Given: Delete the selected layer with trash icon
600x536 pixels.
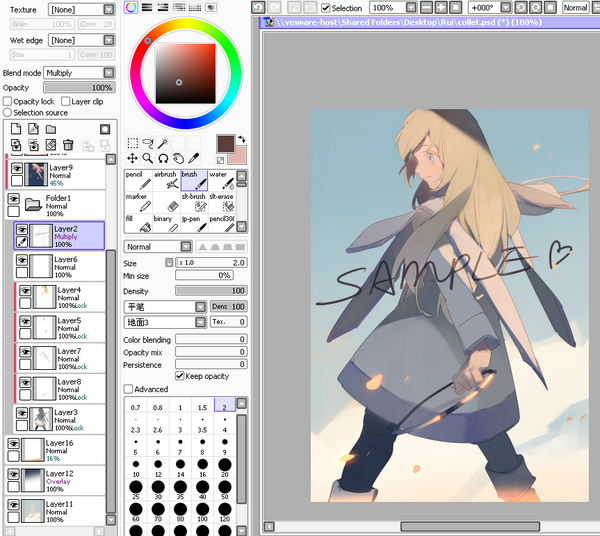Looking at the screenshot, I should 68,145.
